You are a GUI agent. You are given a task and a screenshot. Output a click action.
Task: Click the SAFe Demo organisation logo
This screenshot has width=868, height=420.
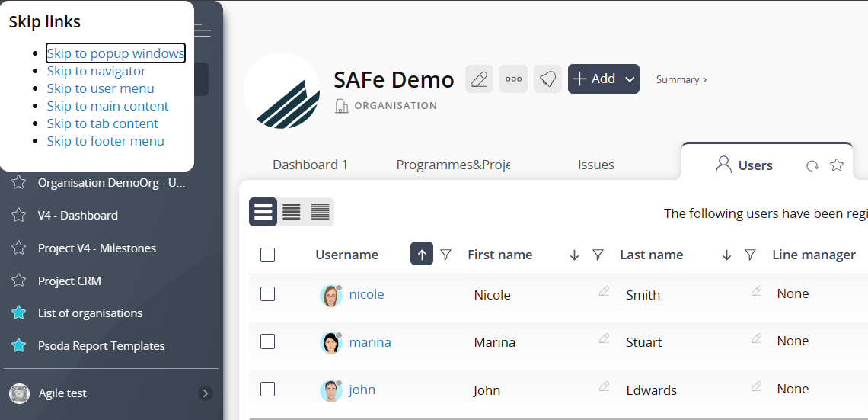click(x=282, y=91)
